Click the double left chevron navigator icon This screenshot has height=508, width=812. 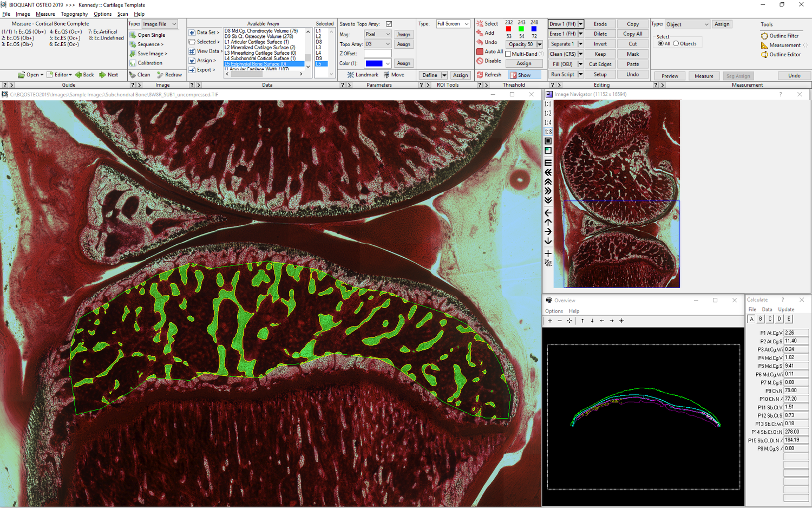point(548,172)
